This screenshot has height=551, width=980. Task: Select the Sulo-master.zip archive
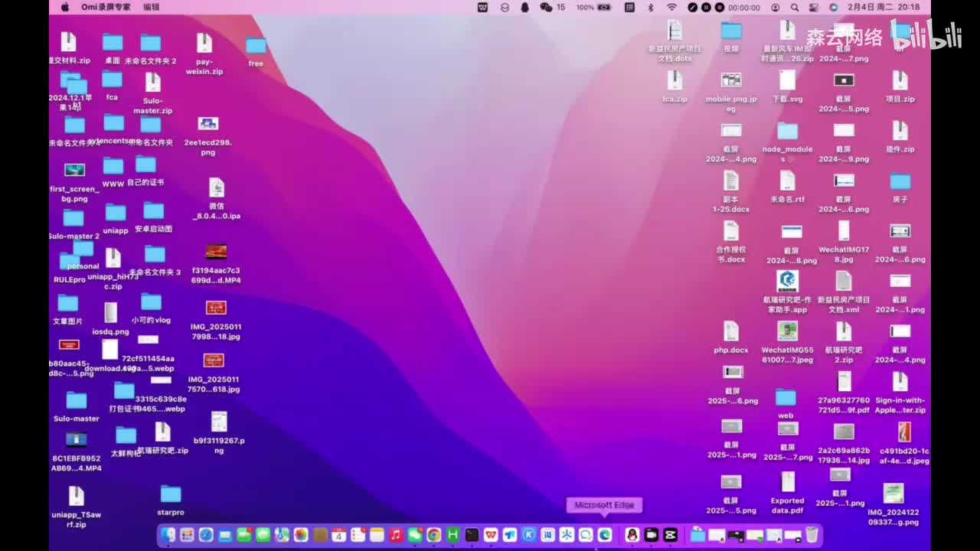click(x=152, y=93)
